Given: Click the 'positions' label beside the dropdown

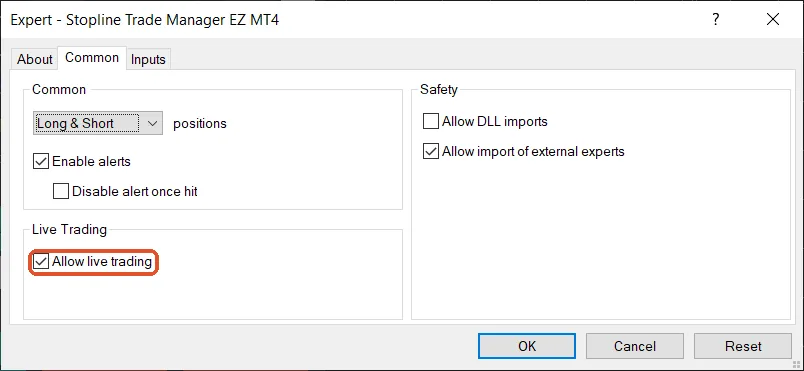Looking at the screenshot, I should click(200, 123).
